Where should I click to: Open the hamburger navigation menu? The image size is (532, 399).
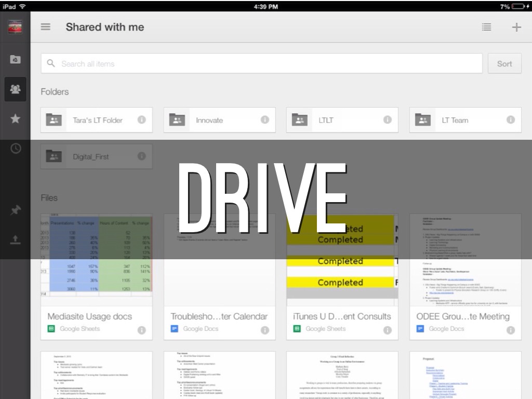pyautogui.click(x=46, y=27)
